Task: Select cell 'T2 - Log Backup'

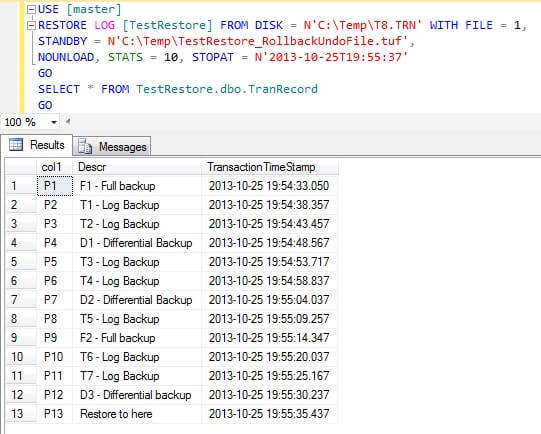Action: point(137,224)
